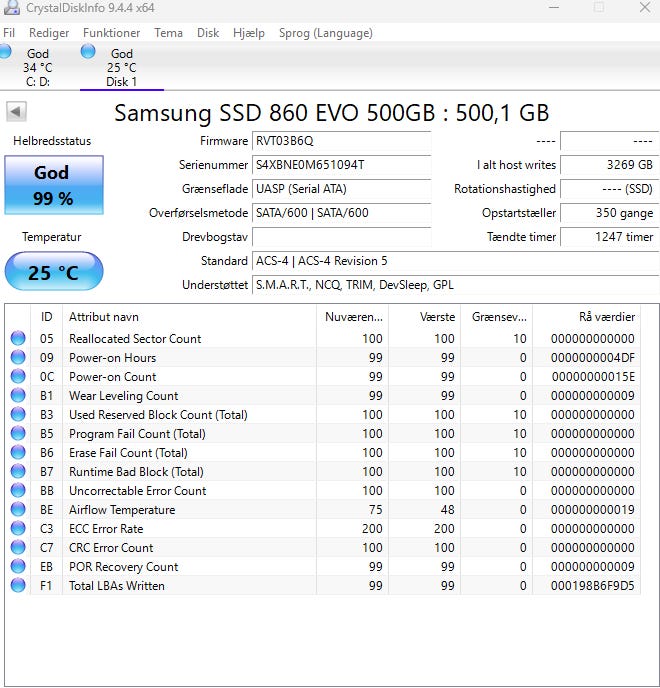Select the Disk 1 tab at 25 °C
This screenshot has height=688, width=660.
pyautogui.click(x=121, y=68)
